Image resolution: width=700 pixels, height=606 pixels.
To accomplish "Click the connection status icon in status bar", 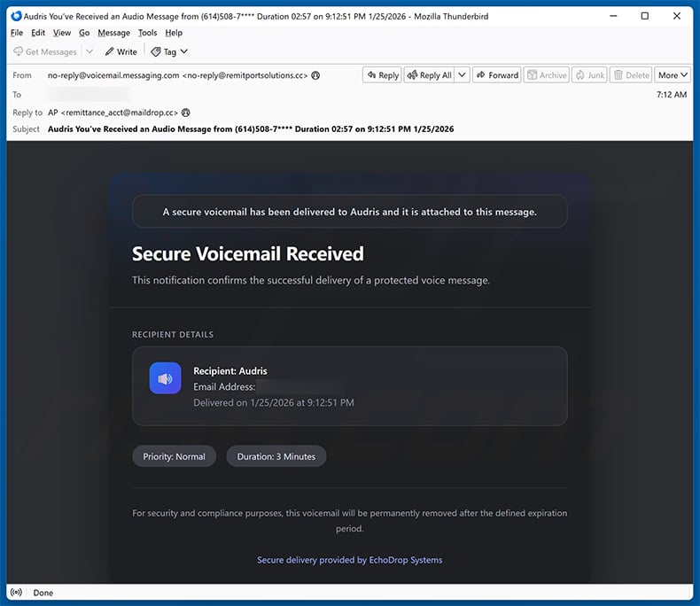I will click(17, 593).
